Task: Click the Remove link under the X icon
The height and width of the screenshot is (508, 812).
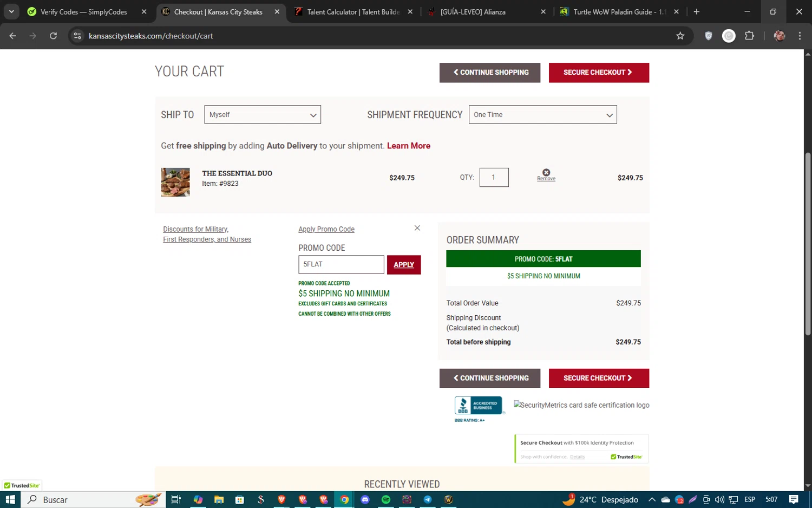Action: click(546, 179)
